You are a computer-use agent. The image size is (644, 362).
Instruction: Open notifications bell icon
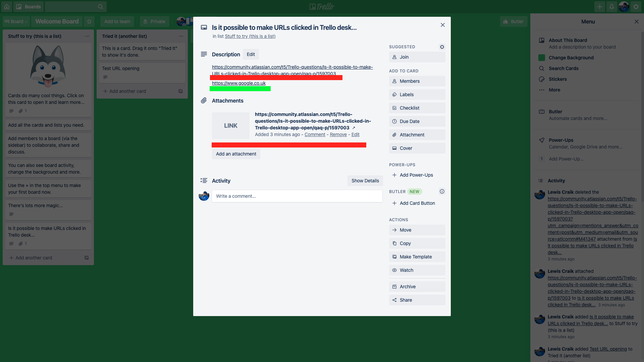pos(612,7)
